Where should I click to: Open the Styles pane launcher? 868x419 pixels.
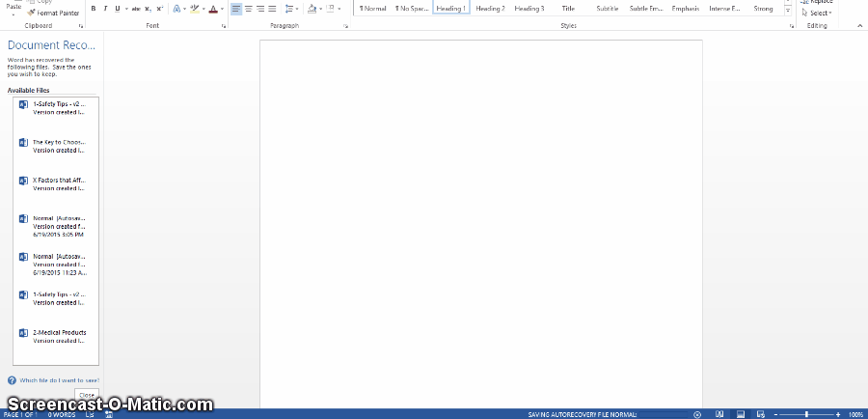click(791, 26)
